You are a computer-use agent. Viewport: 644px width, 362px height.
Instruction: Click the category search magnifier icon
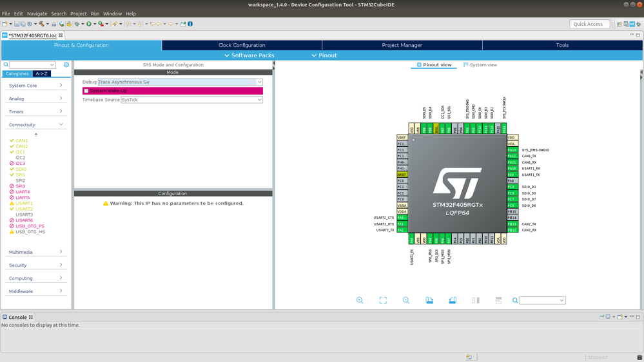6,64
